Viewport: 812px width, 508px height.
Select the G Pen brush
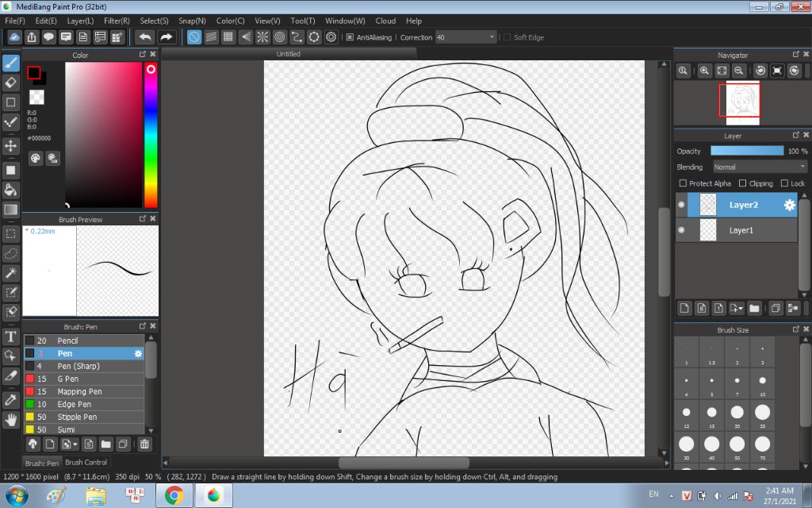pos(84,379)
